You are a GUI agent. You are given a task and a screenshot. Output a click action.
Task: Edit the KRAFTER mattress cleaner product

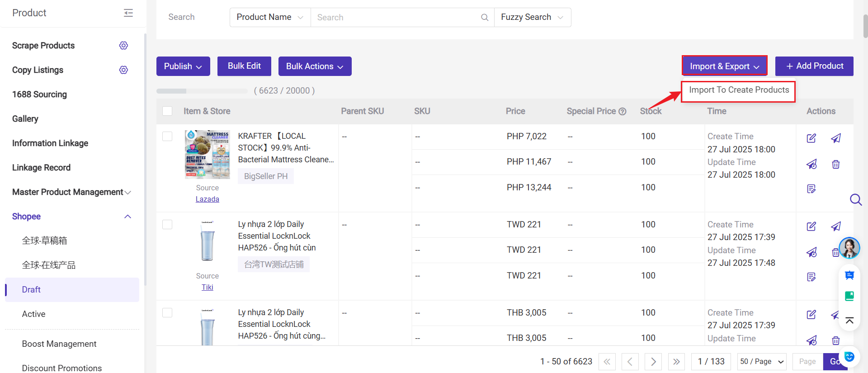811,138
